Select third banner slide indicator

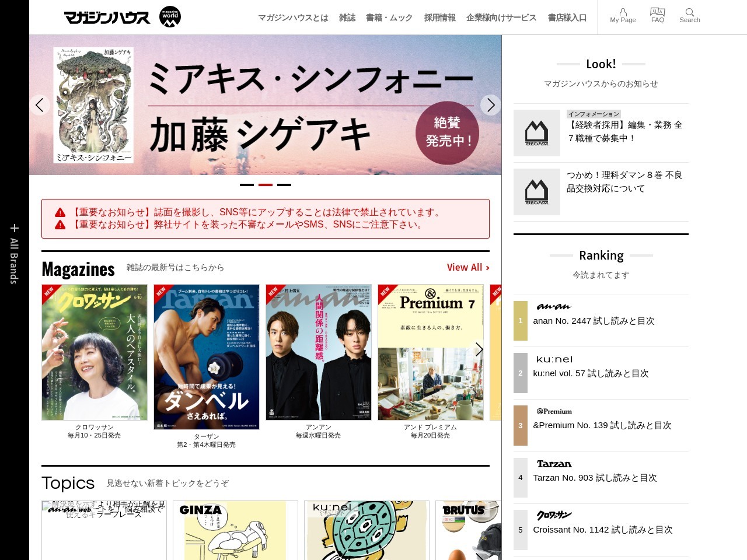click(x=284, y=185)
